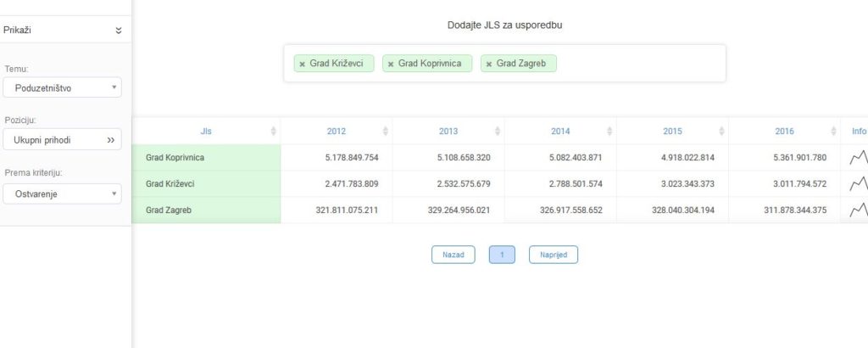Click the 2013 column header

448,132
